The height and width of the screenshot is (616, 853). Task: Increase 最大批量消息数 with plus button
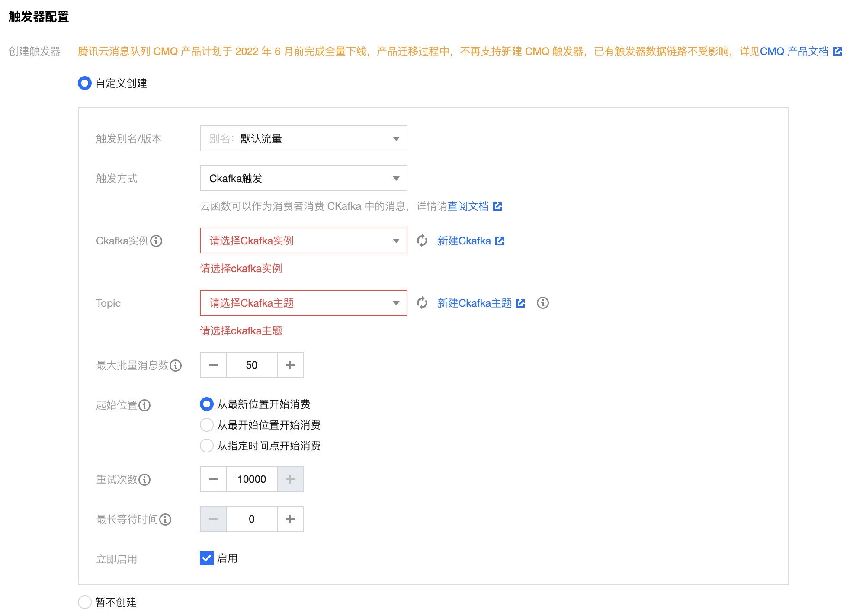pos(290,365)
